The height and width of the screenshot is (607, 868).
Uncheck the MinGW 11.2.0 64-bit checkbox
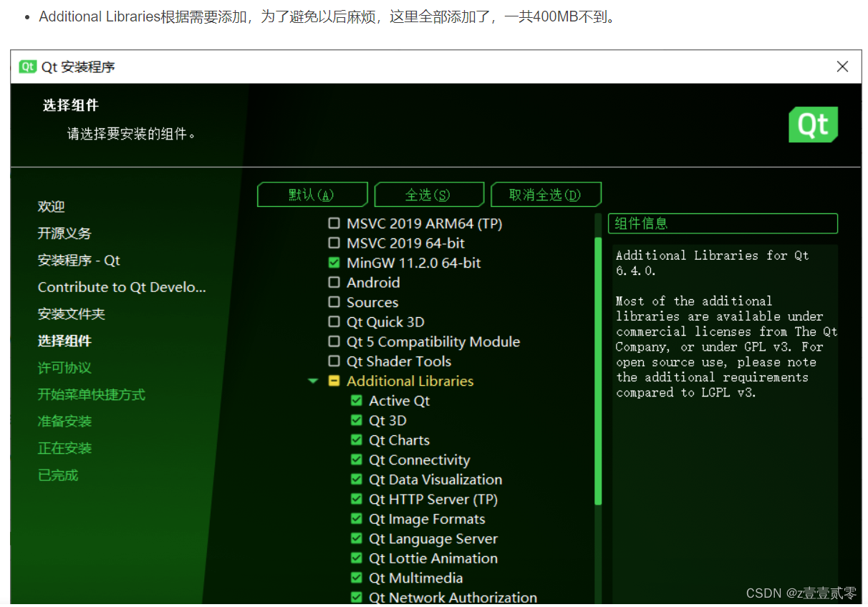coord(334,263)
